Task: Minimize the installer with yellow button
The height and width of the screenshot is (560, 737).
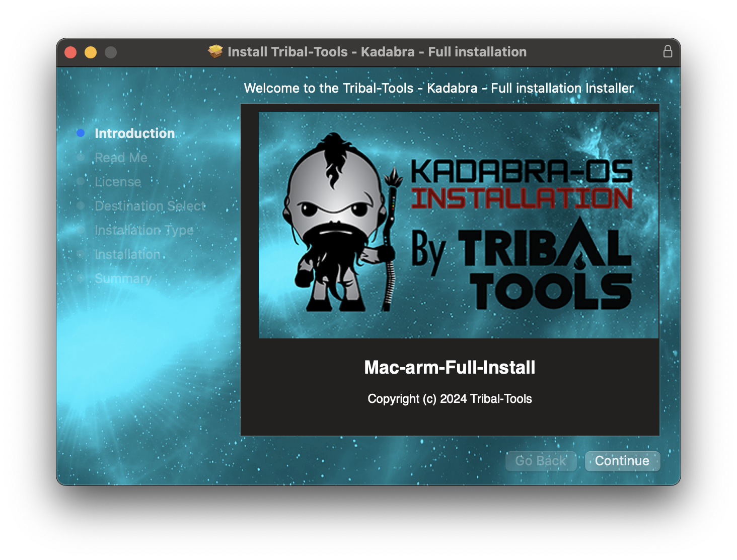Action: [x=91, y=52]
